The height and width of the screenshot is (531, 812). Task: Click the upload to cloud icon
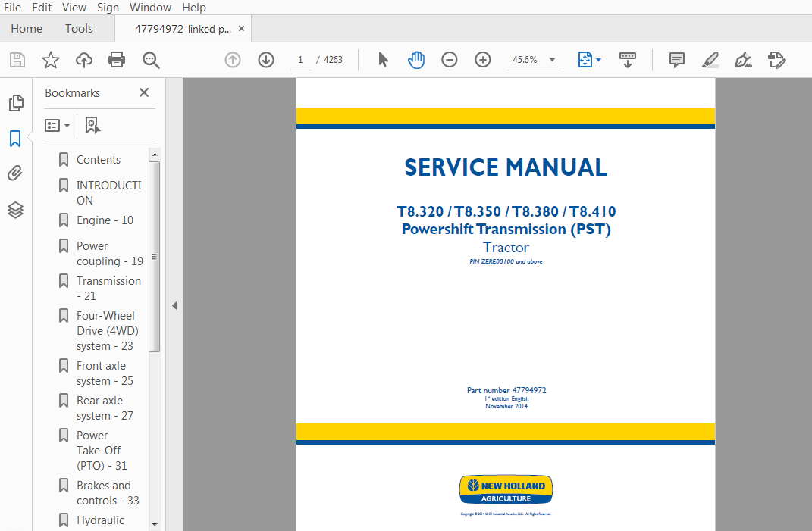84,60
